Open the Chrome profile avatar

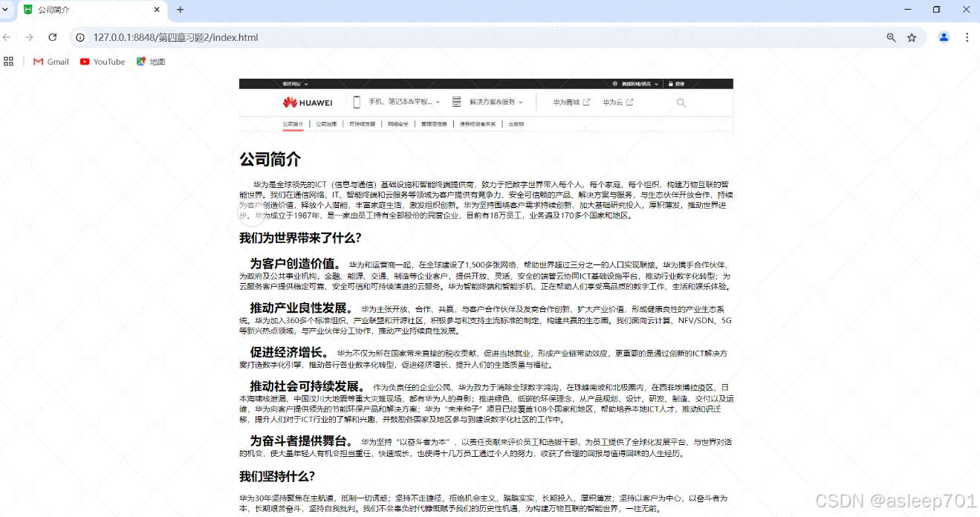click(944, 37)
